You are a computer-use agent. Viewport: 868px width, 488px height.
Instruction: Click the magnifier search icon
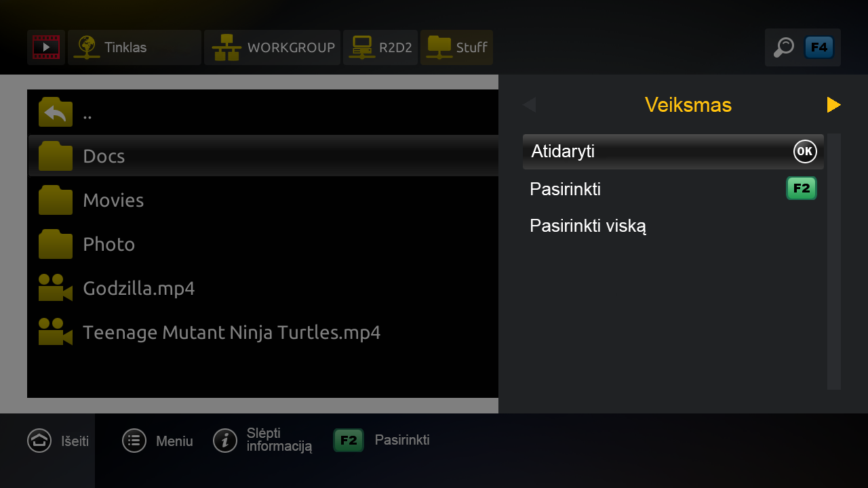pyautogui.click(x=783, y=47)
